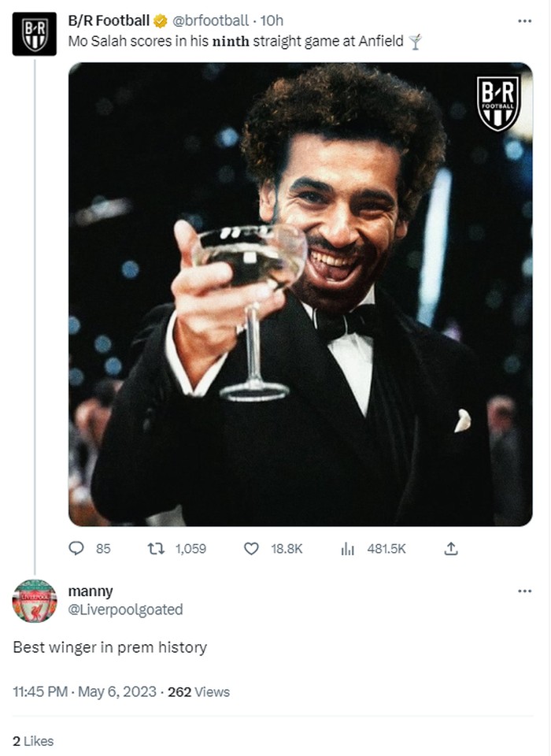551x756 pixels.
Task: Open more options on manny's reply
Action: click(524, 591)
